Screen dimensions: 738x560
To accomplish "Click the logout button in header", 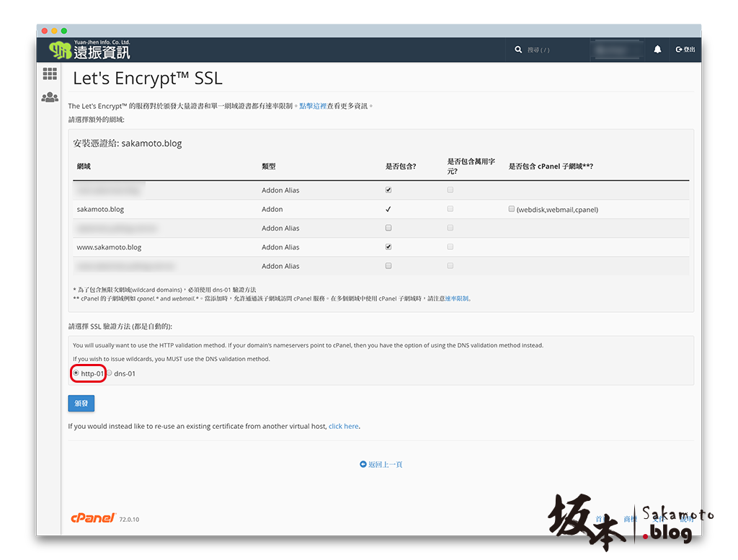I will [685, 50].
